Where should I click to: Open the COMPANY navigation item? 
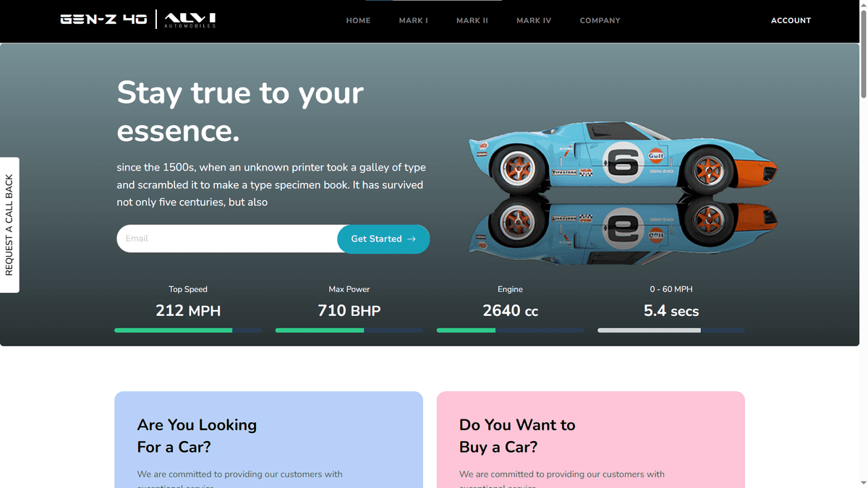coord(600,20)
